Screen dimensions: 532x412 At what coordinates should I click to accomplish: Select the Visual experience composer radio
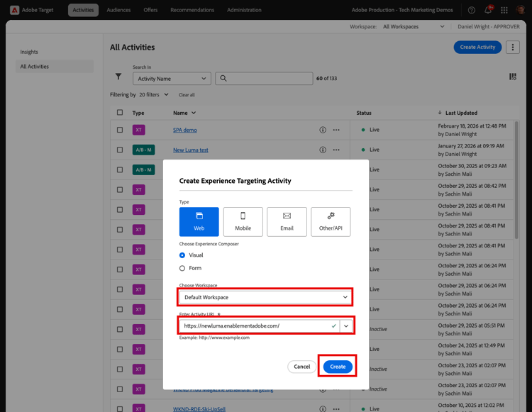point(182,255)
